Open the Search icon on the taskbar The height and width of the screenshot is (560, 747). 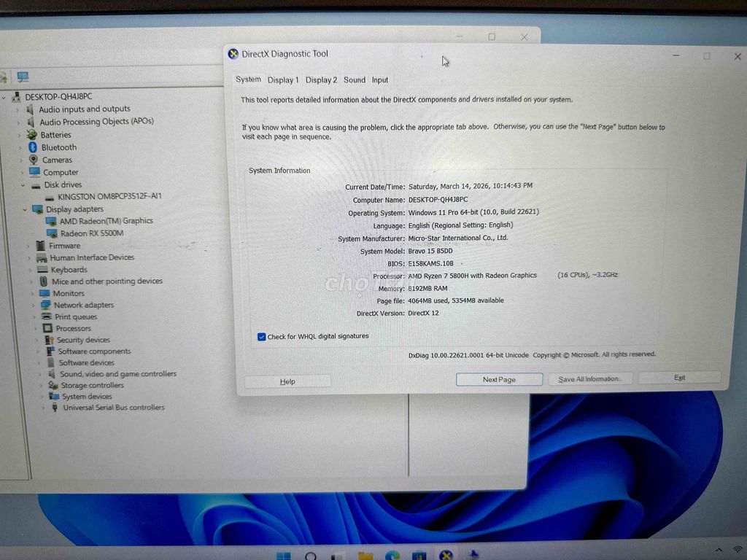tap(311, 556)
